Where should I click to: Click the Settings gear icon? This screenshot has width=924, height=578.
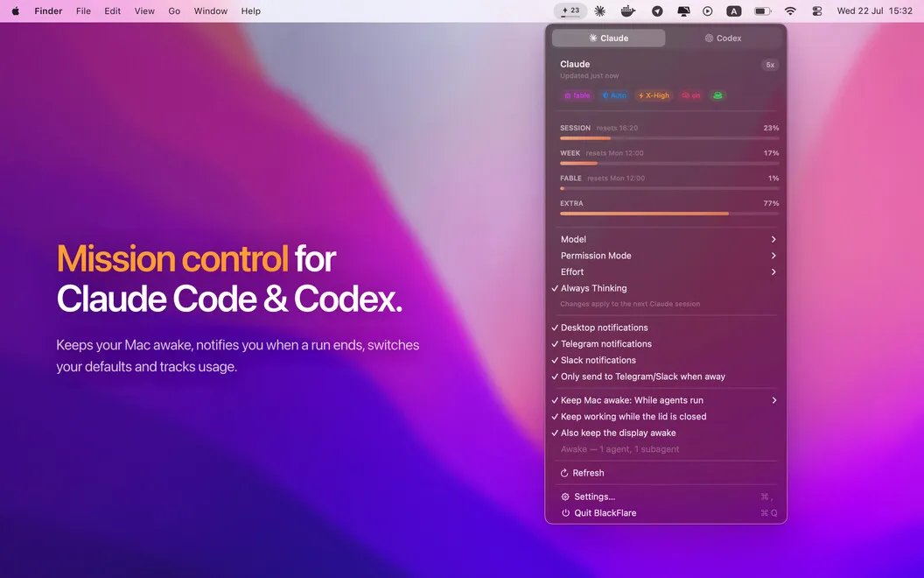click(565, 497)
